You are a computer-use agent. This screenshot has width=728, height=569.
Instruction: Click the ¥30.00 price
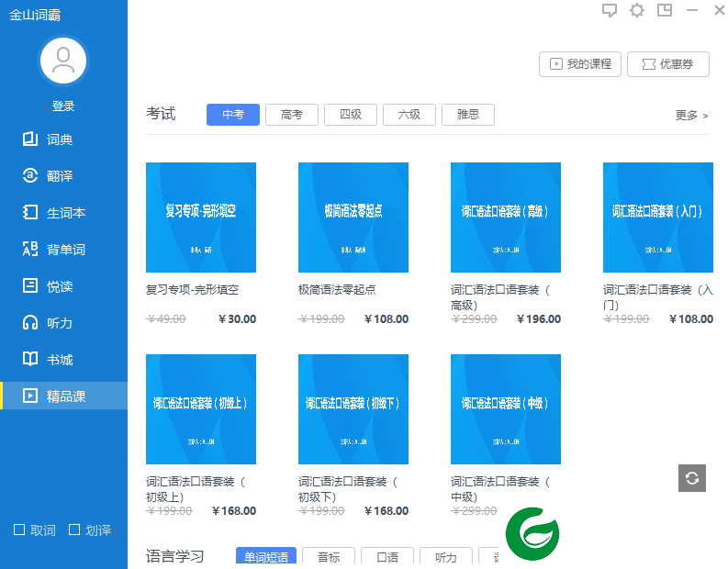coord(237,319)
